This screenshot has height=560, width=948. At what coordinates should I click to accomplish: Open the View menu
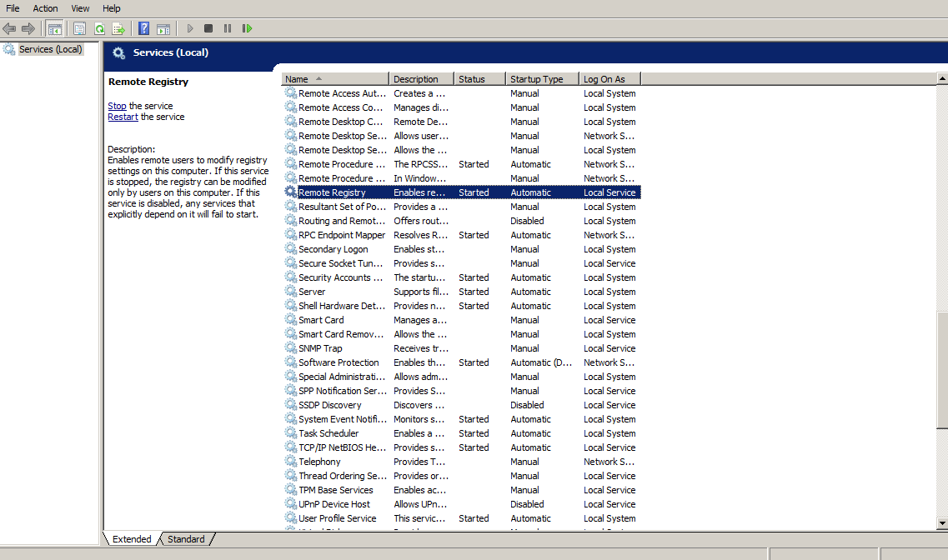(x=79, y=7)
